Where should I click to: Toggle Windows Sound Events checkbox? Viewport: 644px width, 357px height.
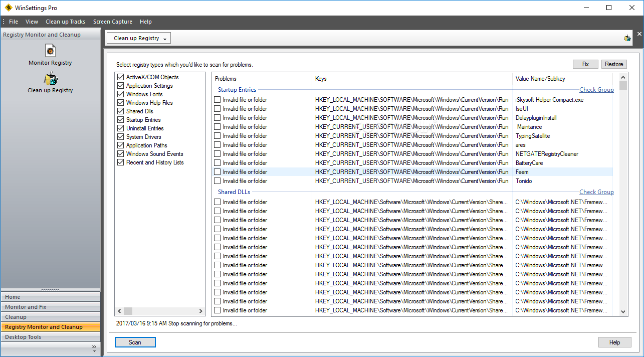pos(120,154)
